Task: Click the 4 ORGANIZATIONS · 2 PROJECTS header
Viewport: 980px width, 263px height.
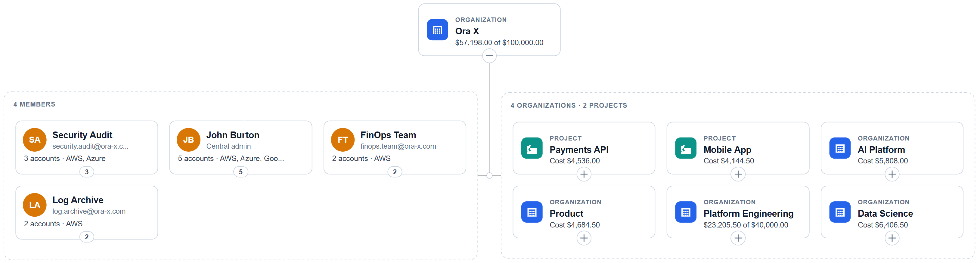Action: click(x=568, y=105)
